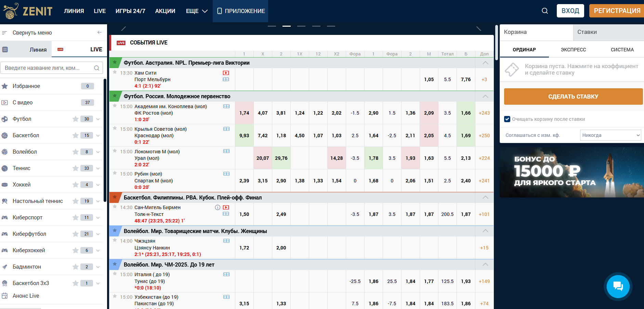Click the phone icon in ПРИЛОЖЕНИЕ
The height and width of the screenshot is (309, 644).
tap(220, 11)
